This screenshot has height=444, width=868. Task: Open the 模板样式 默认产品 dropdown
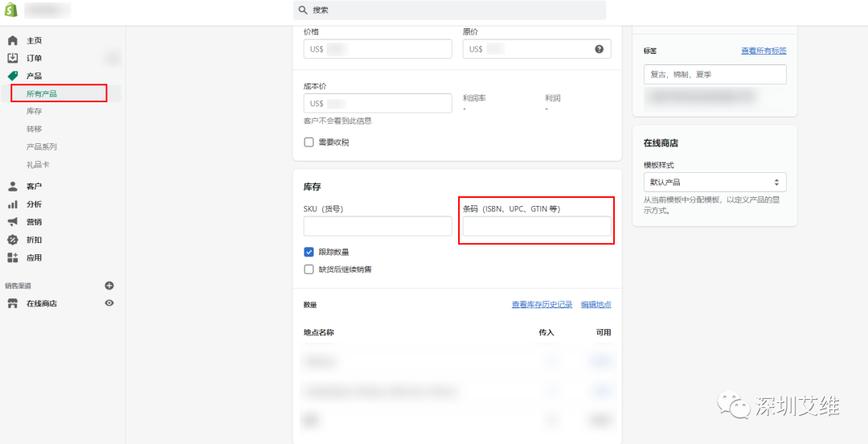pyautogui.click(x=714, y=182)
